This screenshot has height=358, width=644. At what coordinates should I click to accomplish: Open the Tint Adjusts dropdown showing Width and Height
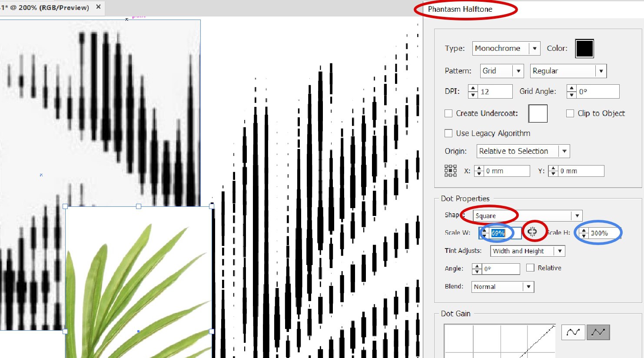pos(528,251)
